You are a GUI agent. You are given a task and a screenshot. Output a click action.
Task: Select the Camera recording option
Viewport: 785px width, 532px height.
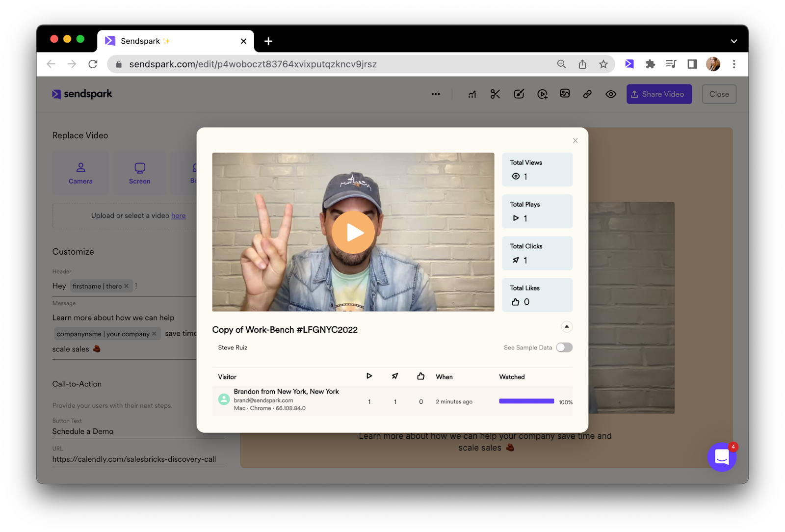coord(80,173)
